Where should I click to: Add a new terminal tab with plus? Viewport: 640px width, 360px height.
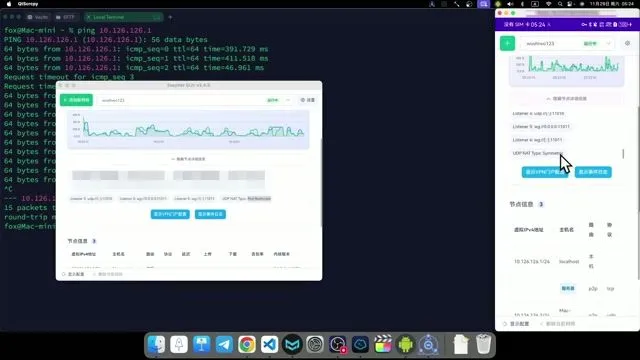(170, 17)
